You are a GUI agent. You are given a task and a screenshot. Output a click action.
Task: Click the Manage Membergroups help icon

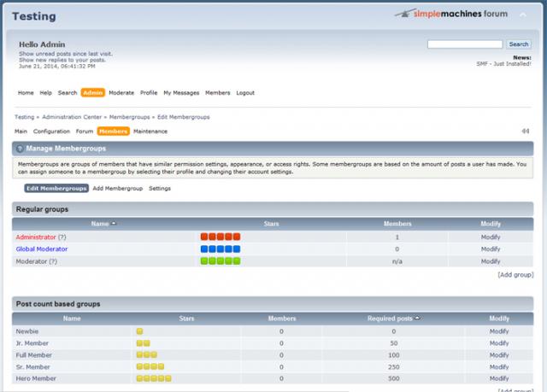pyautogui.click(x=20, y=149)
